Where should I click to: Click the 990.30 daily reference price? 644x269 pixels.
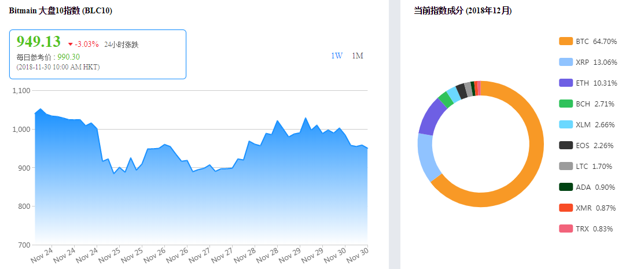click(68, 57)
